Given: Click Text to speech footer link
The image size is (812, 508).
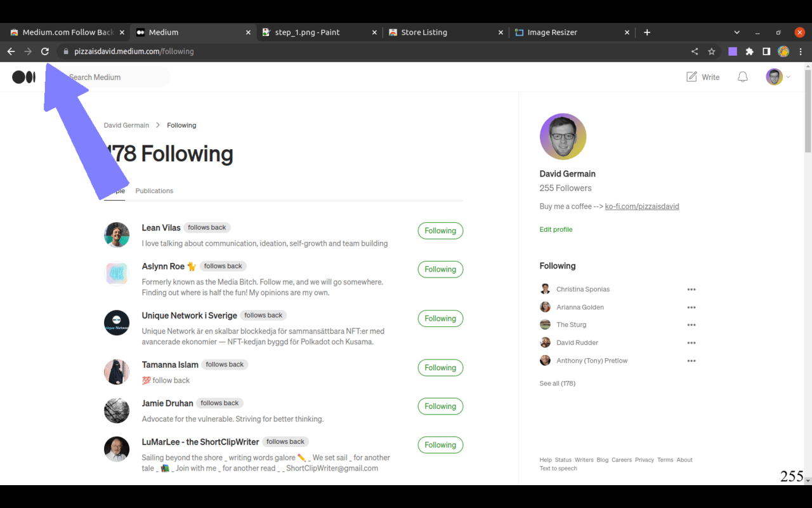Looking at the screenshot, I should tap(558, 469).
